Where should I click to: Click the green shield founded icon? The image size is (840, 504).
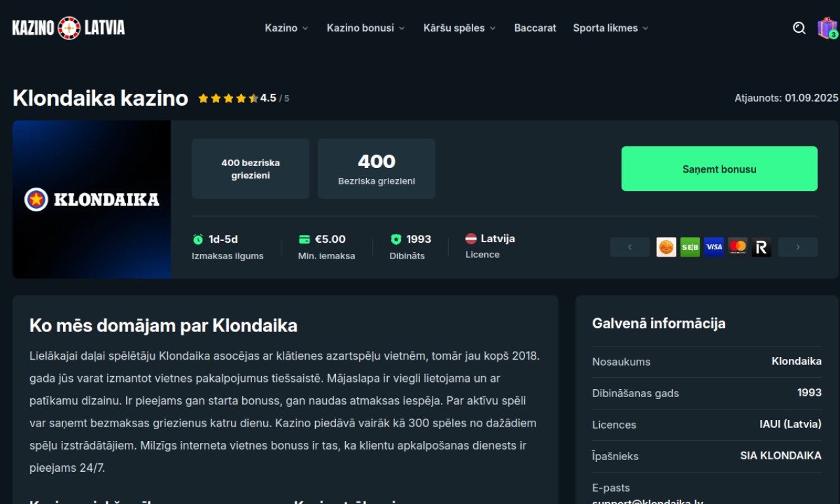396,240
